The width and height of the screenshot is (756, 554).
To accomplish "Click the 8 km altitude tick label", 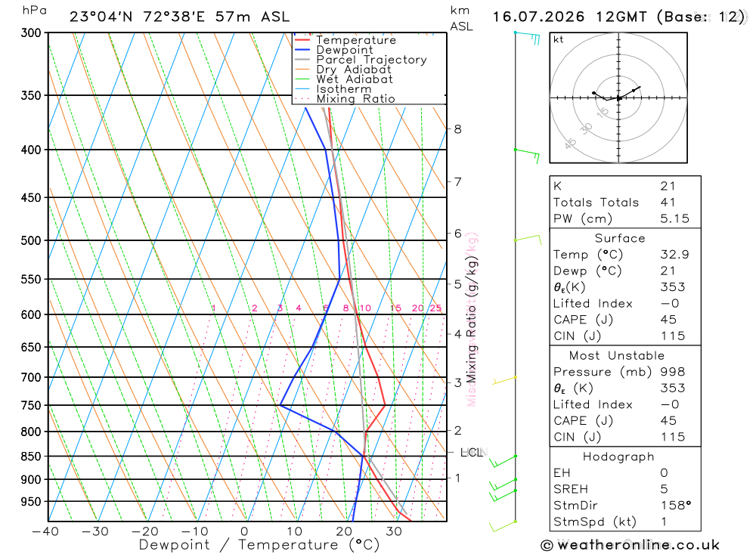I will [457, 129].
